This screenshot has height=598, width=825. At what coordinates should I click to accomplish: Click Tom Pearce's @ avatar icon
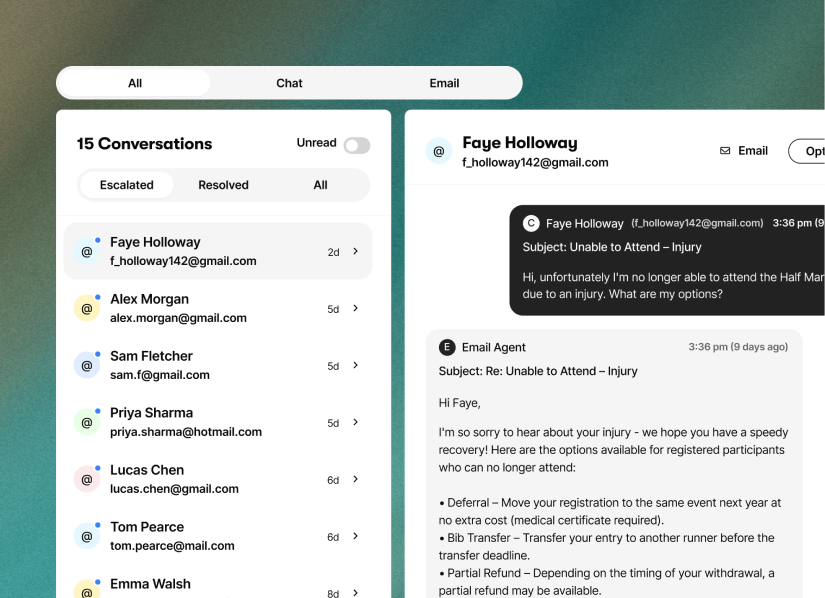87,536
